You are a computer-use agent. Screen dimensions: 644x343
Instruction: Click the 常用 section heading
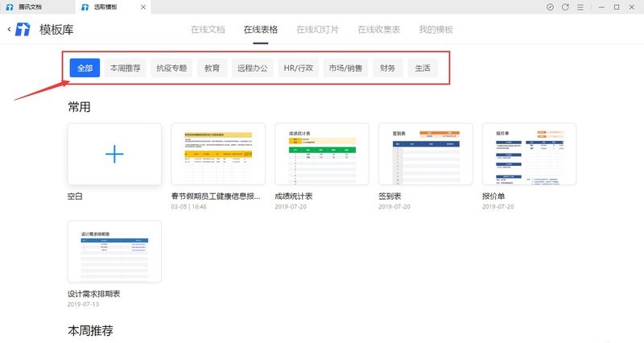coord(79,107)
